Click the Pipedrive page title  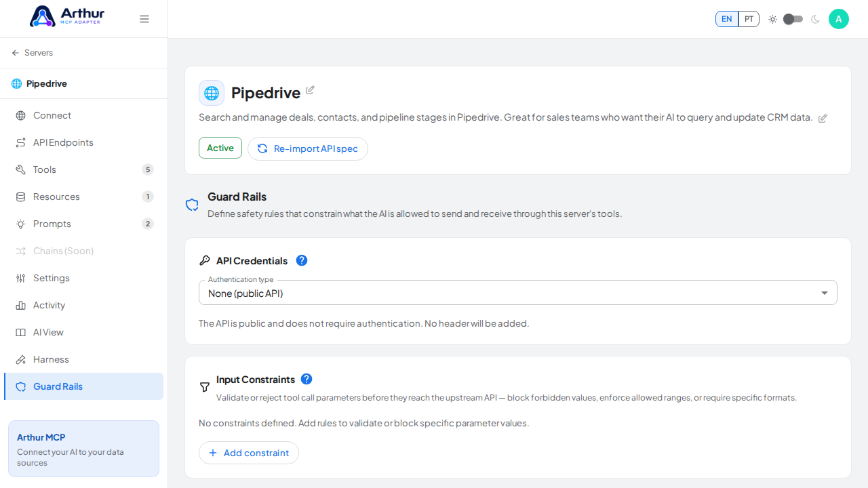pos(266,93)
